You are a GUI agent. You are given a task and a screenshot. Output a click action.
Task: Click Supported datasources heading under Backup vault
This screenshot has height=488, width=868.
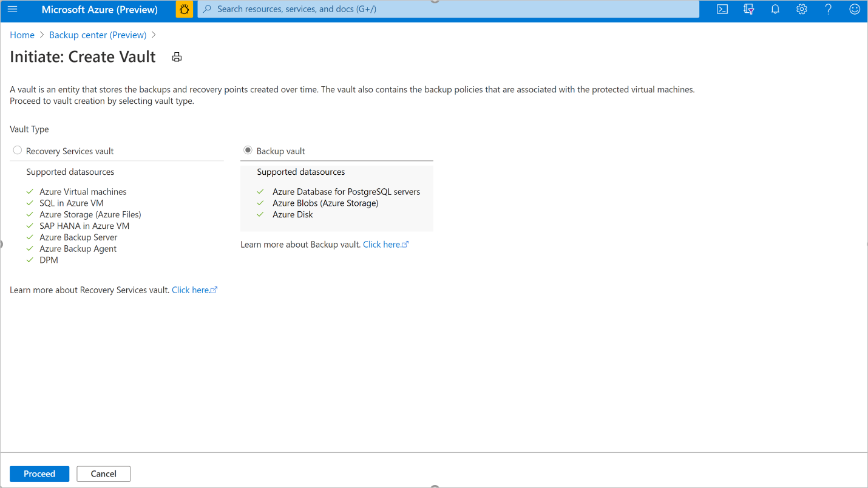pyautogui.click(x=300, y=172)
